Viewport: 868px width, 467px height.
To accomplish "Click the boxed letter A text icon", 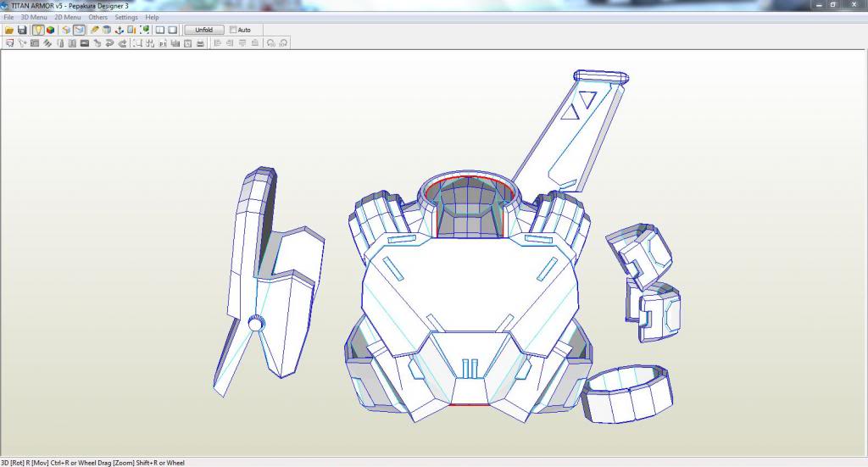I will click(187, 43).
